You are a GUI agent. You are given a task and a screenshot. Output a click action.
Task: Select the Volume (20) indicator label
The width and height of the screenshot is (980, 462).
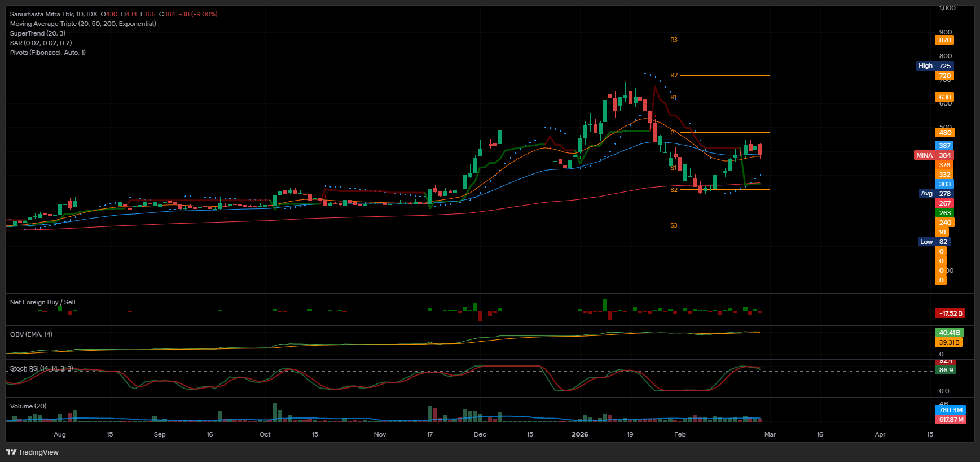28,406
